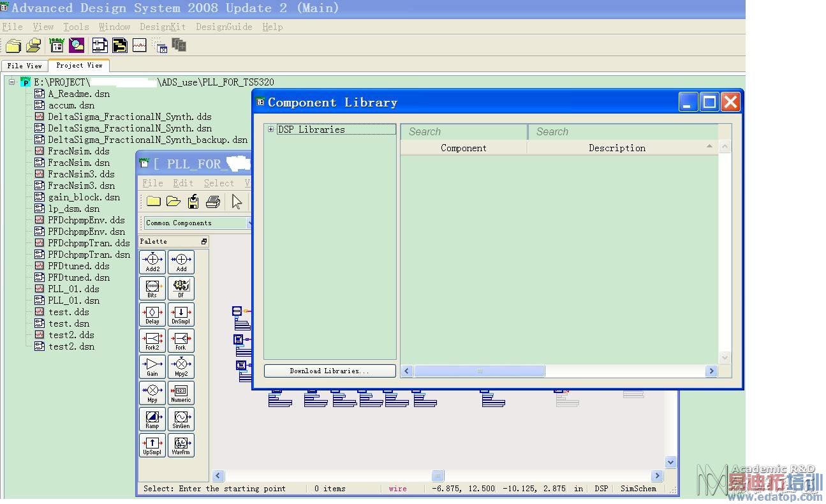Select DeltaSigma_FractionalN_Synth.dds in the tree

click(x=129, y=117)
